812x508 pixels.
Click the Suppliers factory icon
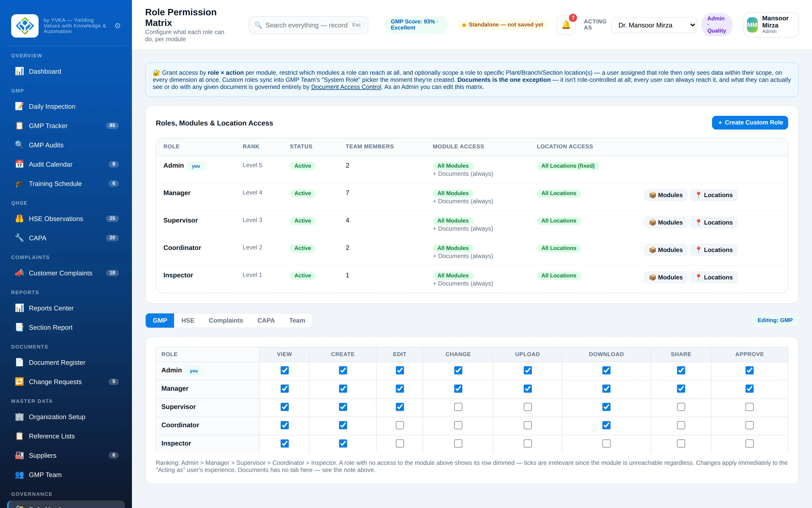click(20, 455)
